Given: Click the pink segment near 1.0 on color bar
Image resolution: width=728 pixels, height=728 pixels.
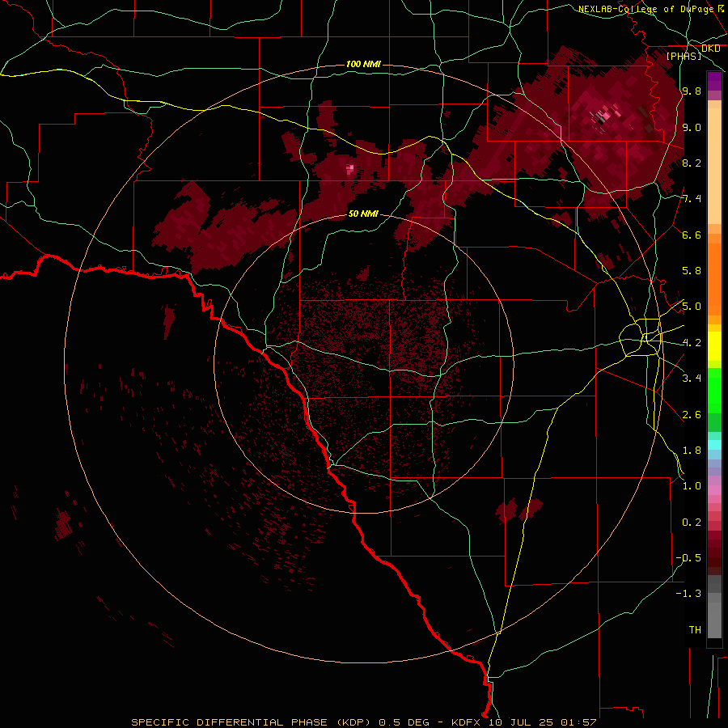Looking at the screenshot, I should click(714, 490).
